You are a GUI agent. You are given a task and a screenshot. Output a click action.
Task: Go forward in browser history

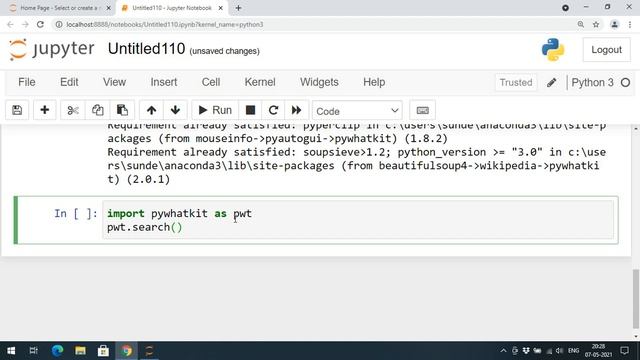[x=25, y=24]
